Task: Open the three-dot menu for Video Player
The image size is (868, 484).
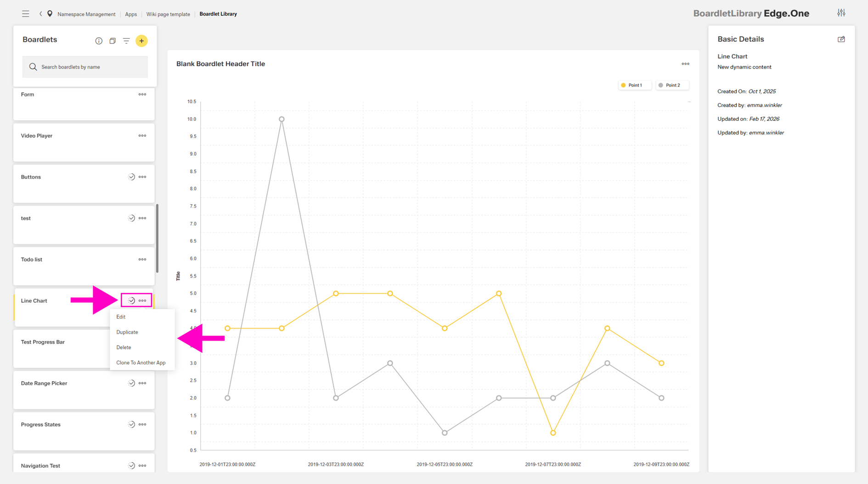Action: pyautogui.click(x=142, y=136)
